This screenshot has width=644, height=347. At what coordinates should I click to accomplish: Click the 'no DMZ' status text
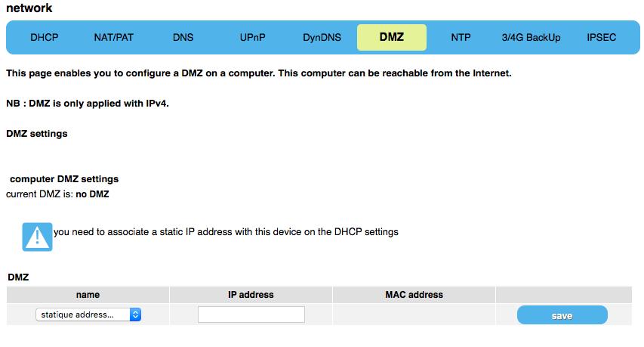[92, 194]
